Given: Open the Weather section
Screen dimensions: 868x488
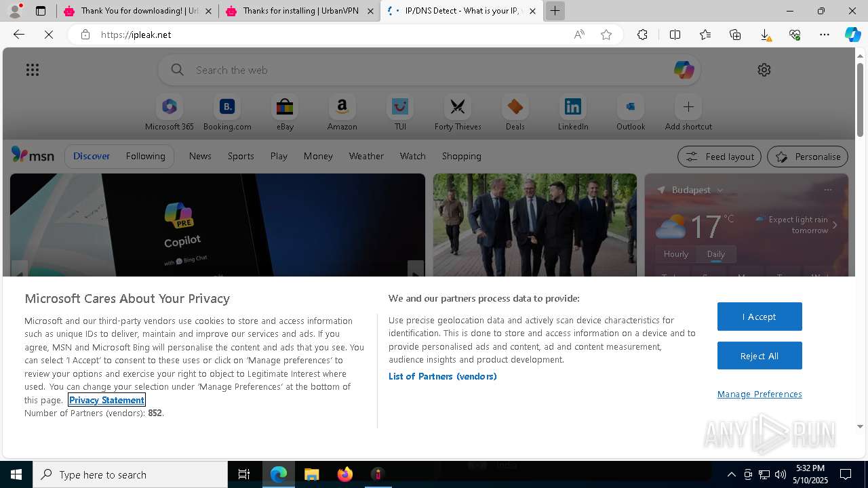Looking at the screenshot, I should point(366,156).
